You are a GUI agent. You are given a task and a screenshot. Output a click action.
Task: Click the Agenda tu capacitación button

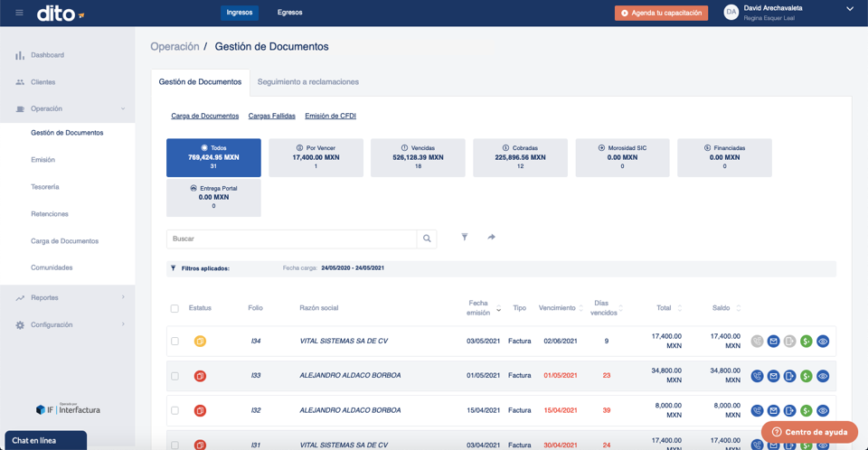coord(661,13)
